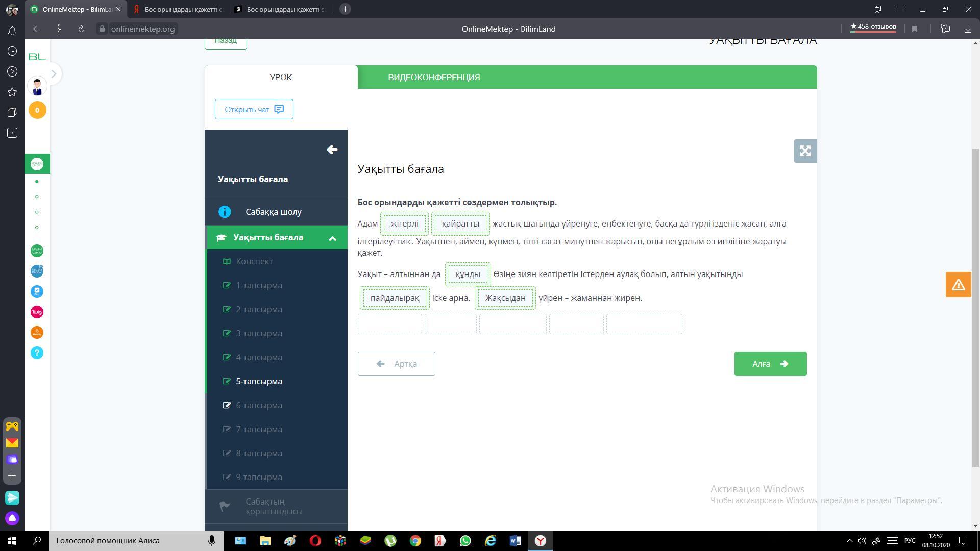The width and height of the screenshot is (980, 551).
Task: Open Word from Windows taskbar
Action: pos(515,541)
